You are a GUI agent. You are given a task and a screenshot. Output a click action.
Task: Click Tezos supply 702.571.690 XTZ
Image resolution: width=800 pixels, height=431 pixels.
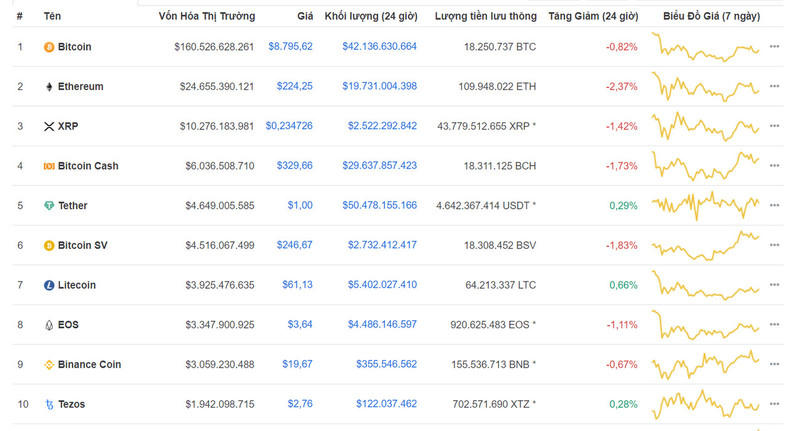(x=491, y=404)
